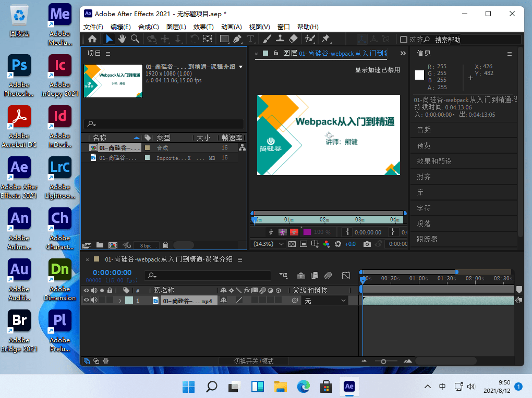Open the 图层(L) menu
532x398 pixels.
[176, 27]
